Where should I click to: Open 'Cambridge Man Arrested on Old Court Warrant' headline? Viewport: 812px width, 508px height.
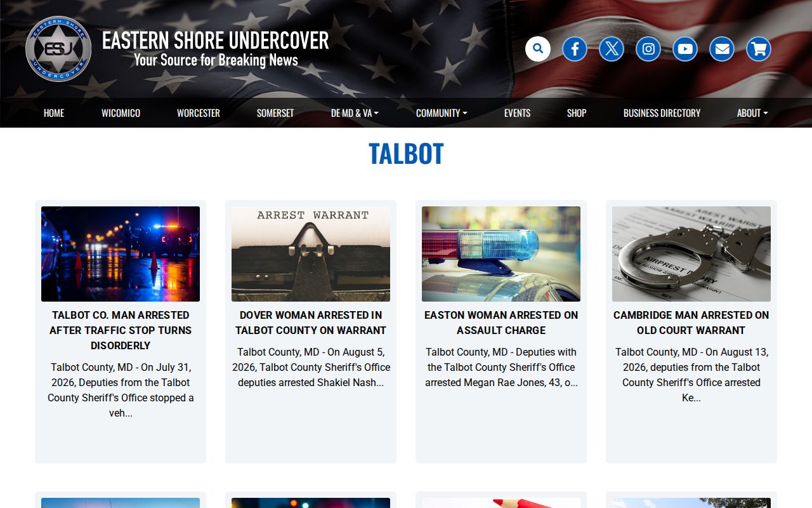[x=691, y=323]
